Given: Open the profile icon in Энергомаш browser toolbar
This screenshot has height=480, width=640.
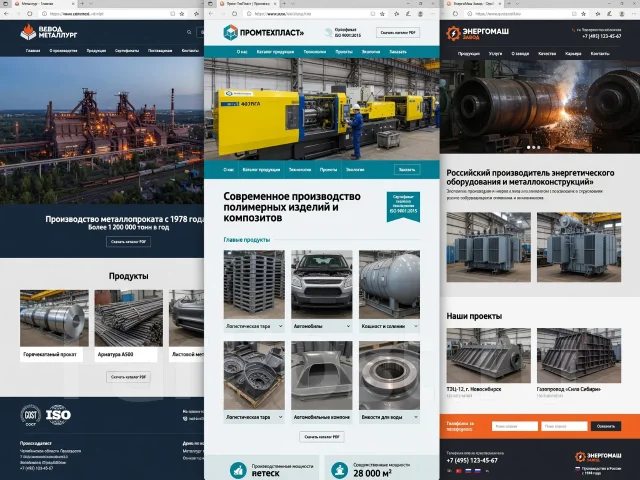Looking at the screenshot, I should [622, 13].
